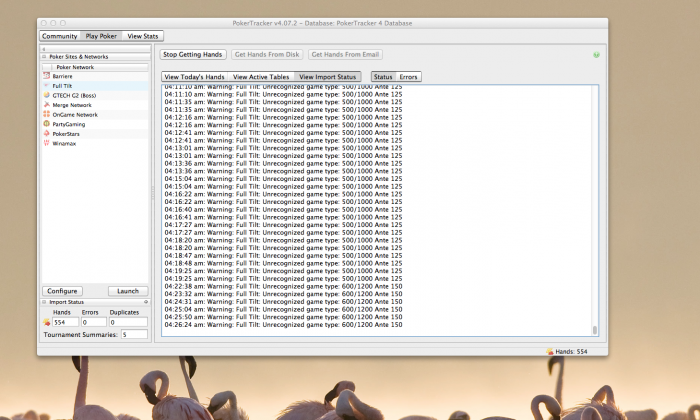Switch to the Play Poker tab
700x420 pixels.
click(101, 36)
